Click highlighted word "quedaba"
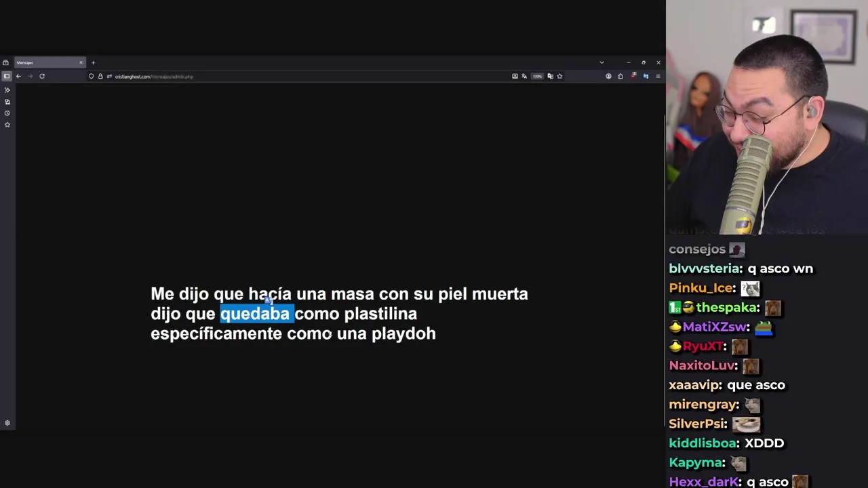The width and height of the screenshot is (868, 488). (255, 314)
